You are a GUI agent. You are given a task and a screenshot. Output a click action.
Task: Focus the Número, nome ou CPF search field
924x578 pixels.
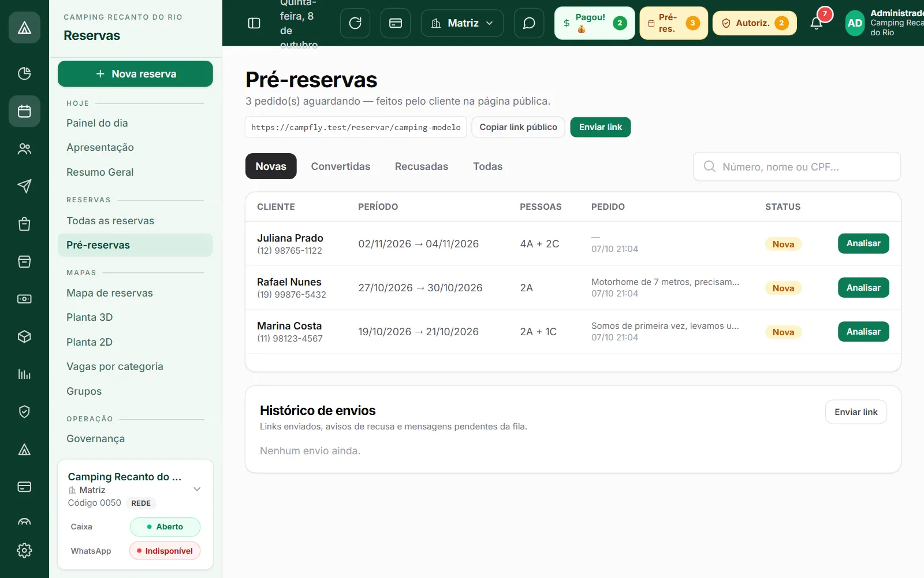[797, 166]
